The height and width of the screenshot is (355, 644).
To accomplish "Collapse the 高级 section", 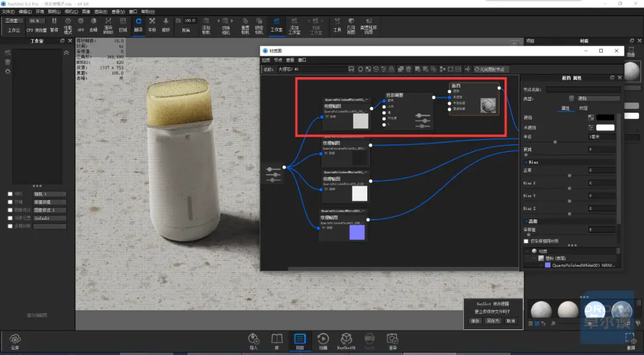I will pyautogui.click(x=526, y=221).
